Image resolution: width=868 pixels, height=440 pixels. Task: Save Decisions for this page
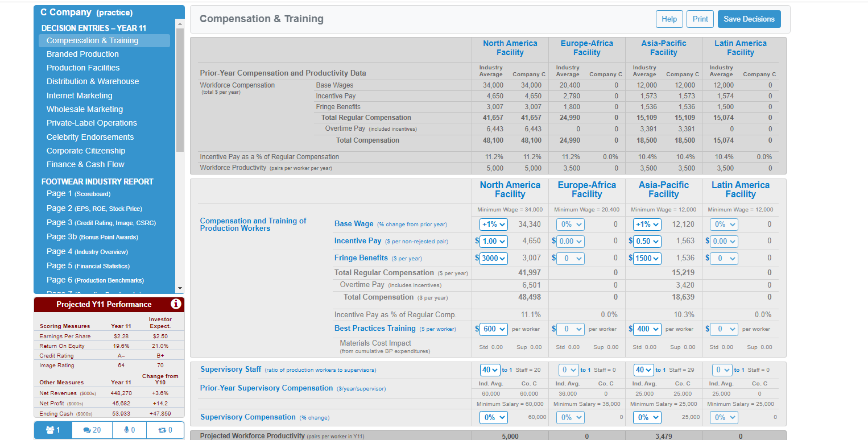[749, 19]
